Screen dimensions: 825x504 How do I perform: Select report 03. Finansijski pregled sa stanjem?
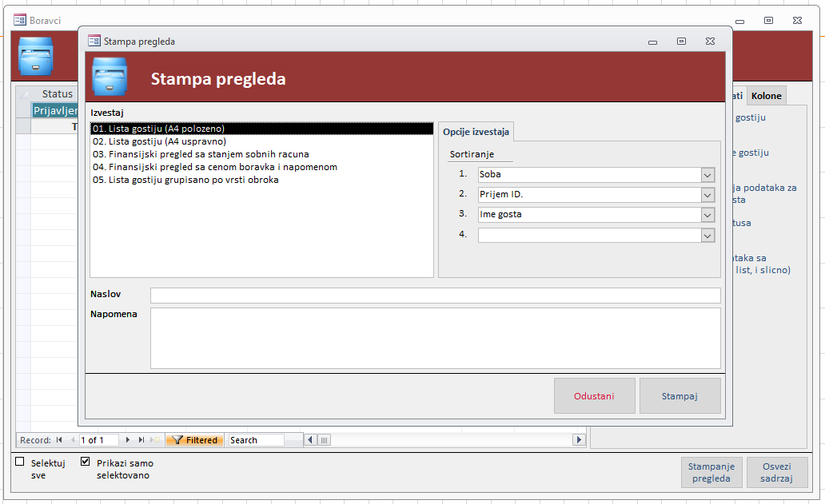[201, 154]
